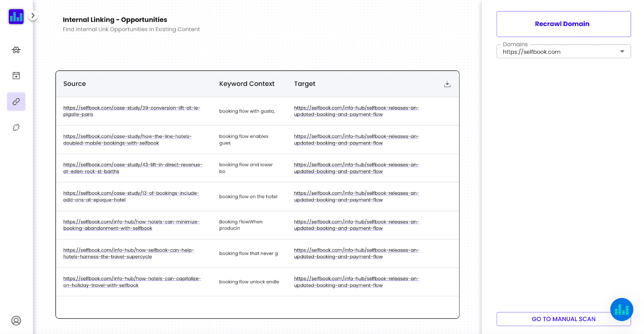Click the Keyword Context column header
This screenshot has height=334, width=644.
click(x=247, y=84)
